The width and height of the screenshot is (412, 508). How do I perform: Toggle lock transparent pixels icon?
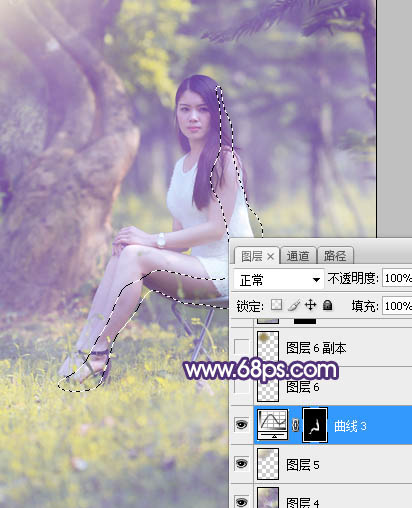click(276, 305)
